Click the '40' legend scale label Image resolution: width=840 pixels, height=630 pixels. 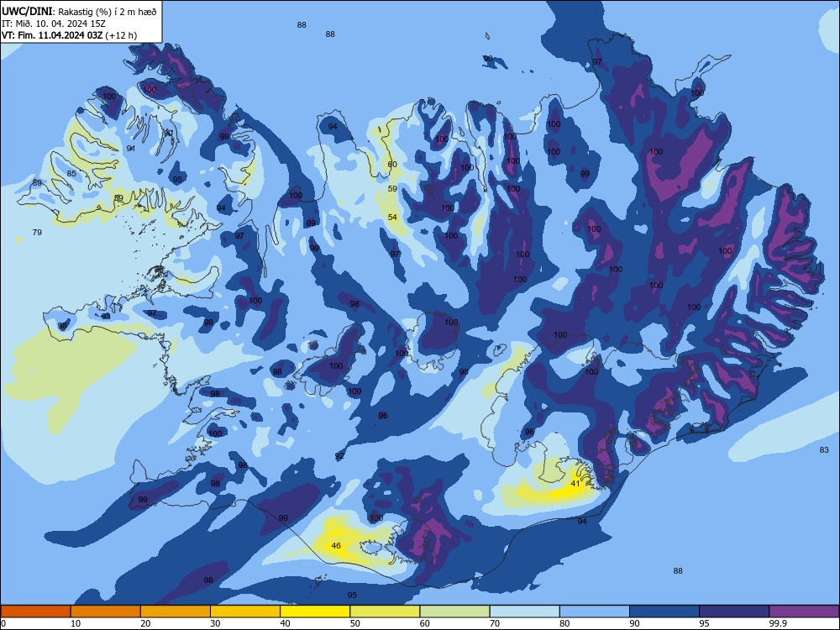286,623
